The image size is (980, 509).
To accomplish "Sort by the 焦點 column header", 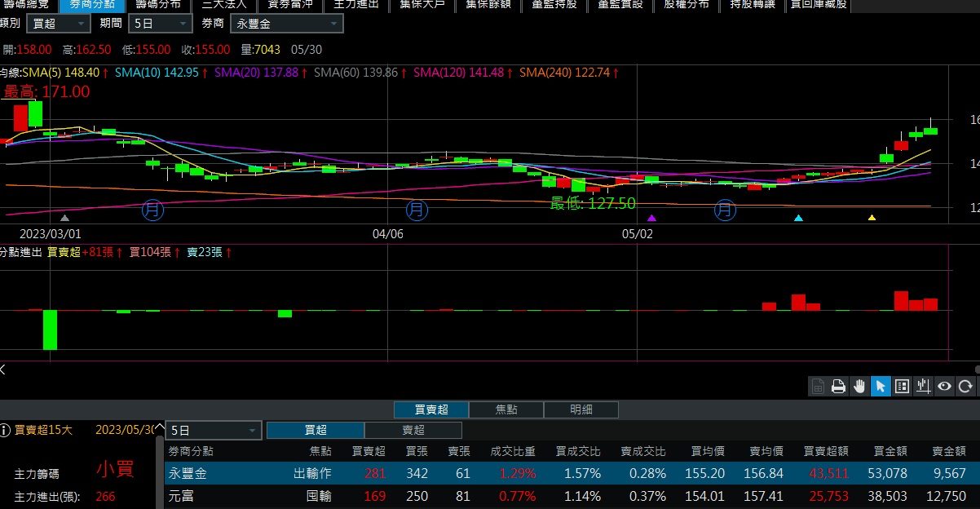I will [320, 451].
